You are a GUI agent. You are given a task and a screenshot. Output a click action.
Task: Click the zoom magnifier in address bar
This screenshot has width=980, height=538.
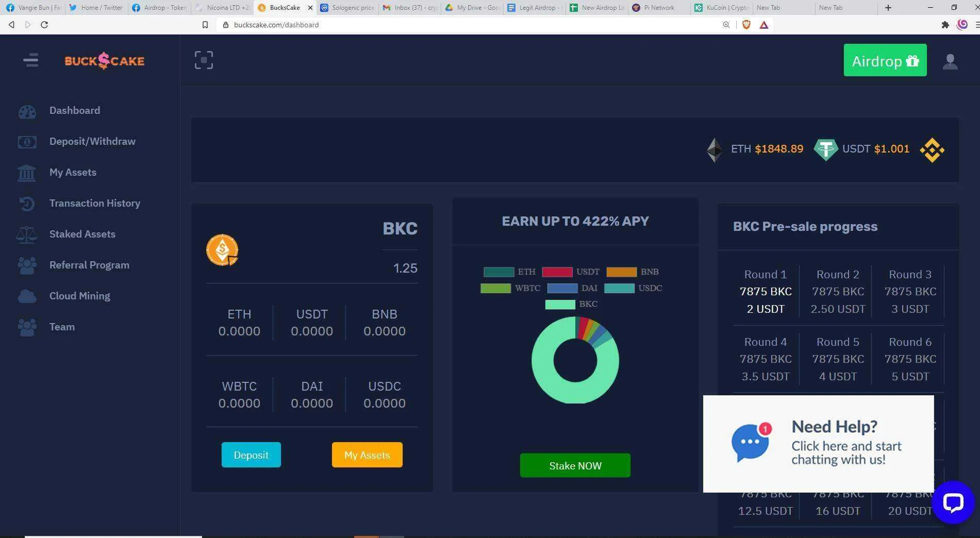click(726, 25)
